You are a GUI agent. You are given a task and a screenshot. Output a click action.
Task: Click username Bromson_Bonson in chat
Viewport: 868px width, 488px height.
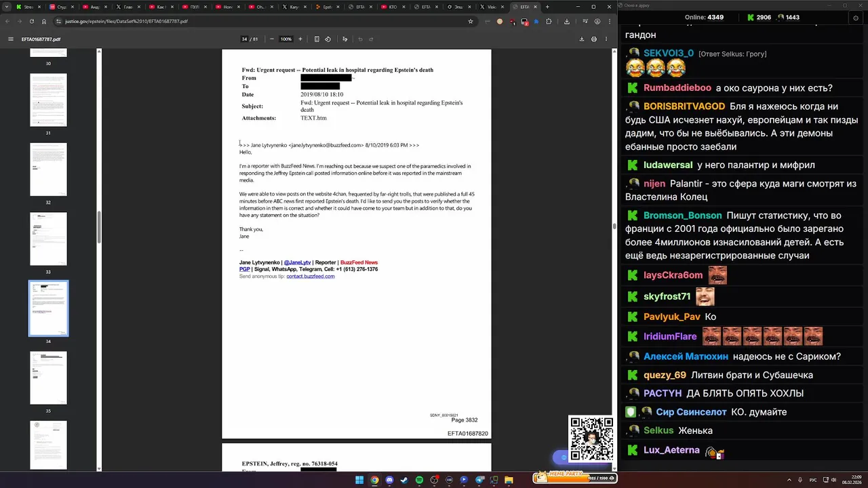tap(682, 216)
